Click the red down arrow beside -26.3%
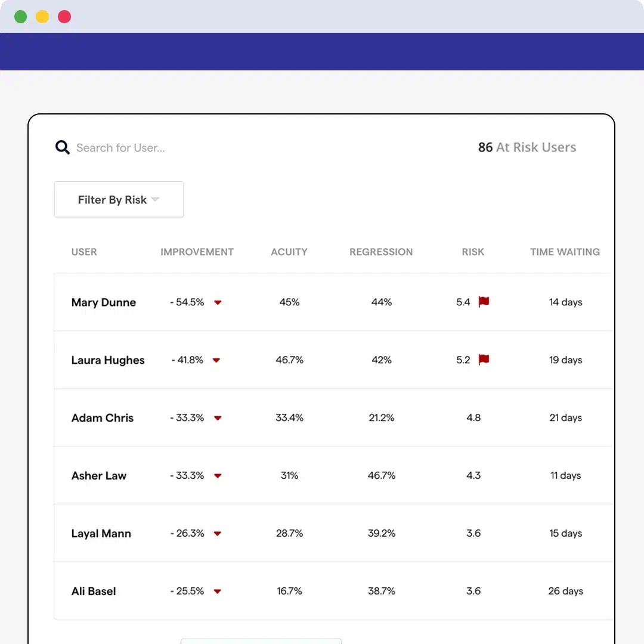This screenshot has width=644, height=644. click(x=218, y=534)
